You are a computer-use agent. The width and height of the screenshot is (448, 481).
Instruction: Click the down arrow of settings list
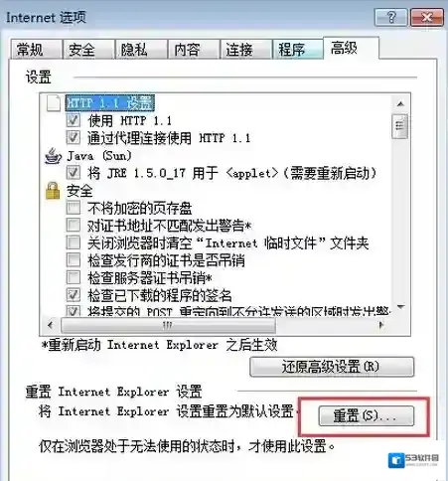400,307
